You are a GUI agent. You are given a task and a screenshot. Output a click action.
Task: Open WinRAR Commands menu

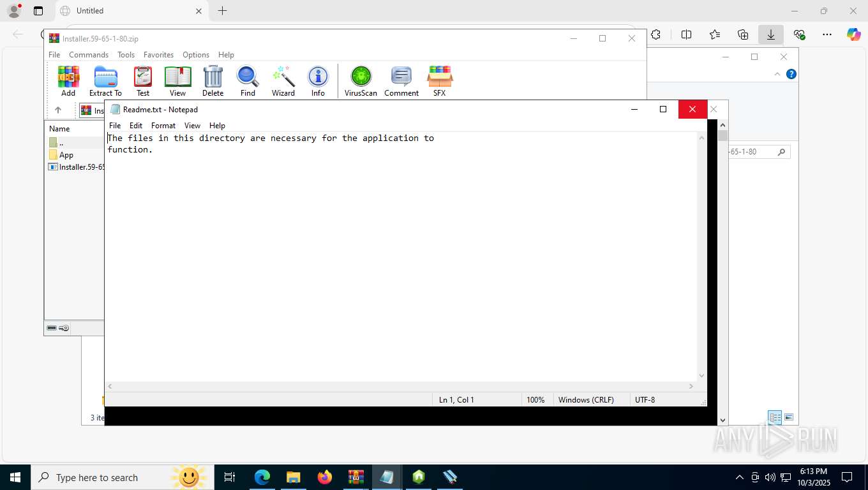(89, 55)
